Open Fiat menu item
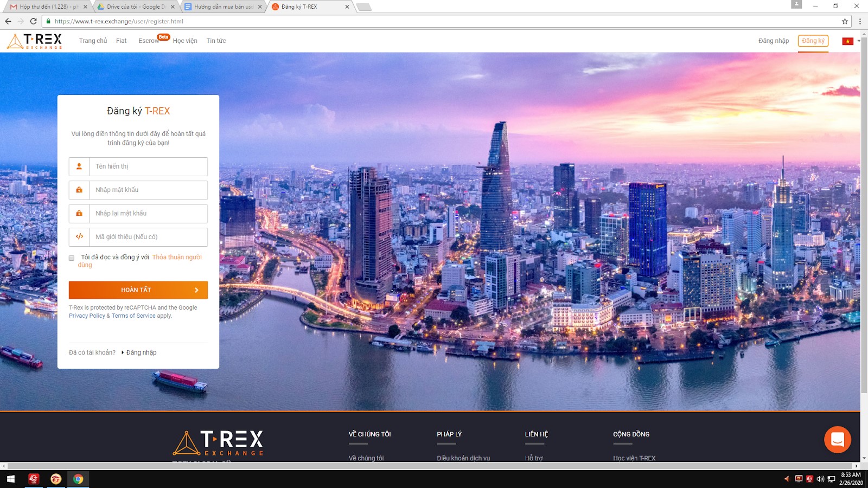 [121, 41]
